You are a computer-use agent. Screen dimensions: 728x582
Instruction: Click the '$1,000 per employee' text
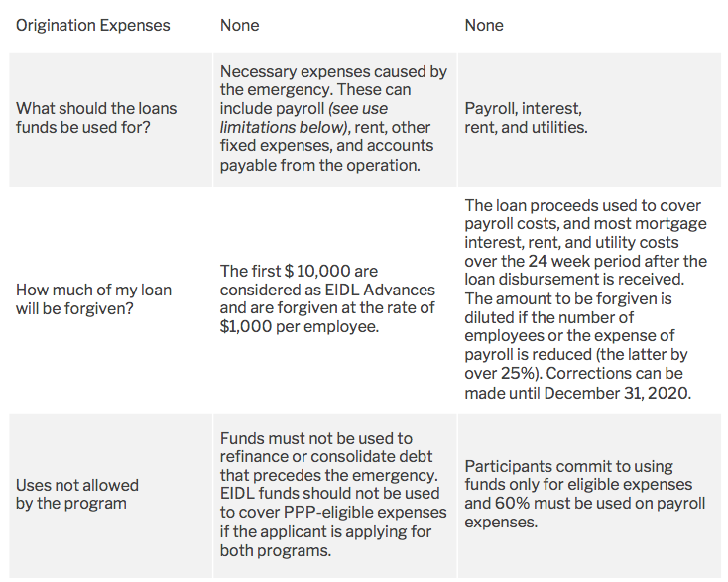(299, 327)
